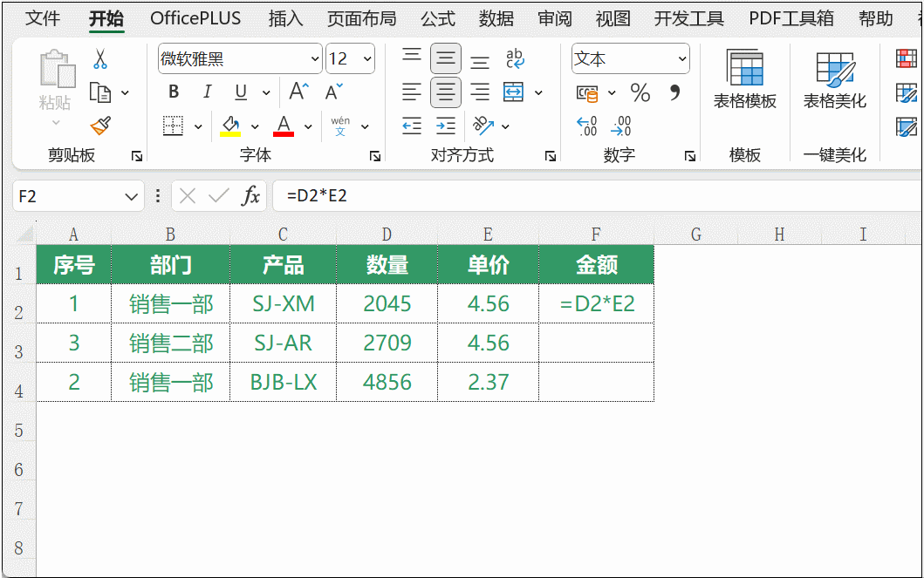Switch to 数据 tab

coord(496,19)
